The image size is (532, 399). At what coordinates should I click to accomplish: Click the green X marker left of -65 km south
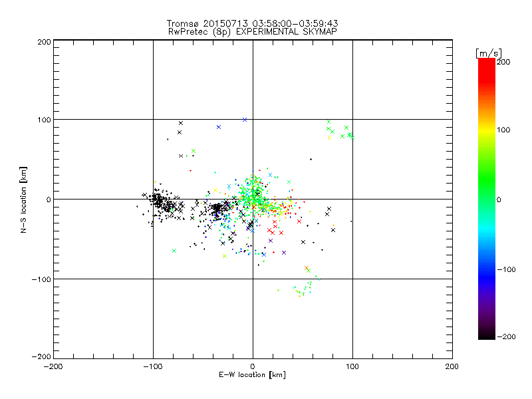click(174, 251)
